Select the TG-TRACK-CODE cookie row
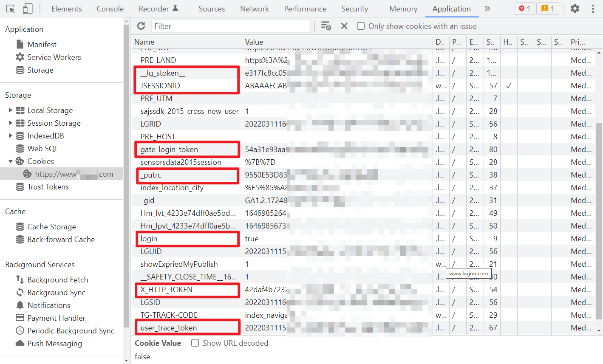Viewport: 603px width, 364px height. (x=363, y=315)
